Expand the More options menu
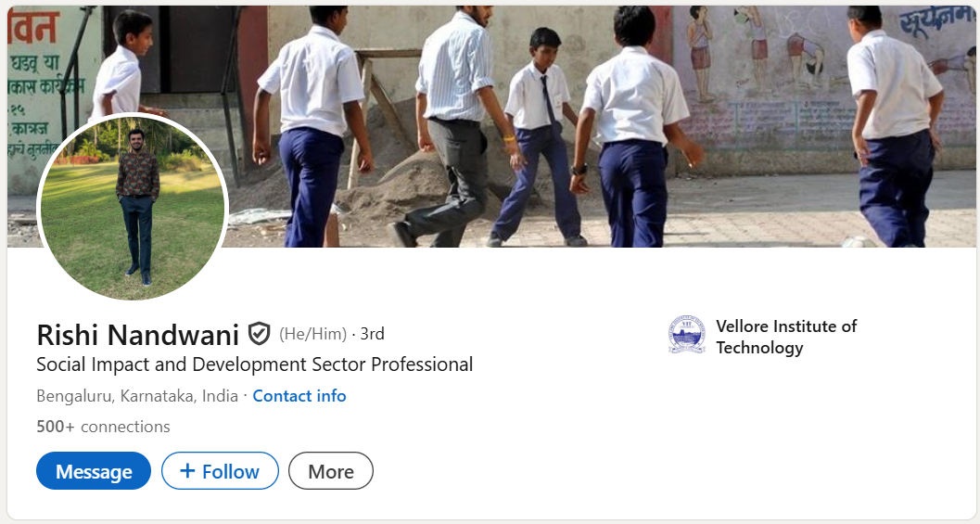The image size is (980, 524). [x=331, y=471]
